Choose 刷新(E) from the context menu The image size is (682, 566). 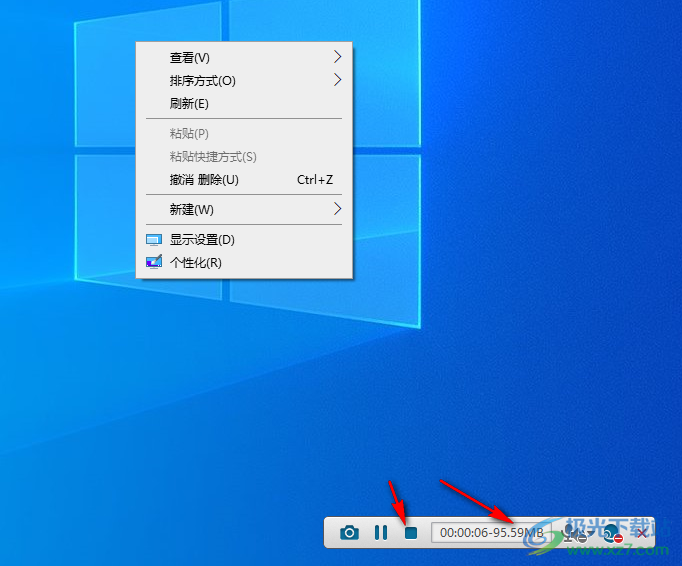point(244,104)
